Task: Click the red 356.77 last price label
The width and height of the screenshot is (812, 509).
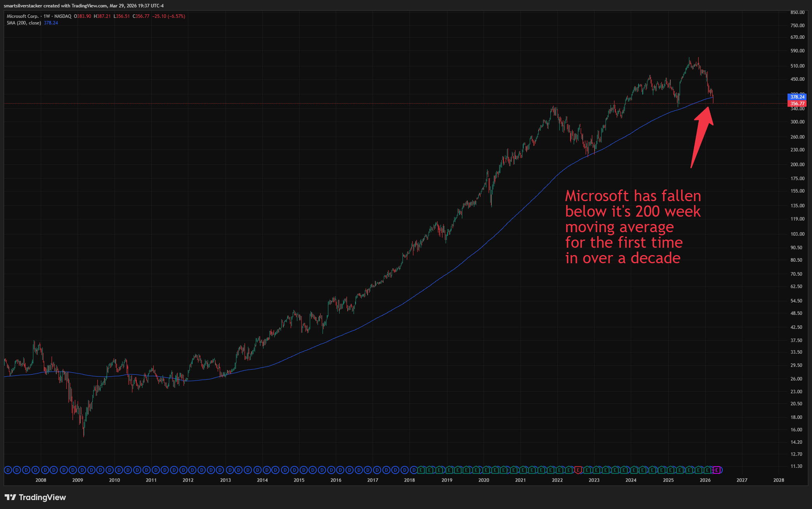Action: click(797, 104)
